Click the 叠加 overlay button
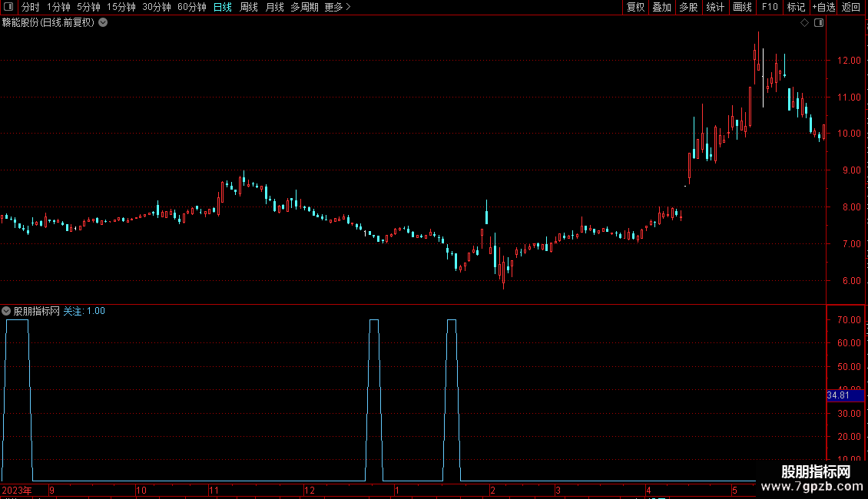 [661, 7]
